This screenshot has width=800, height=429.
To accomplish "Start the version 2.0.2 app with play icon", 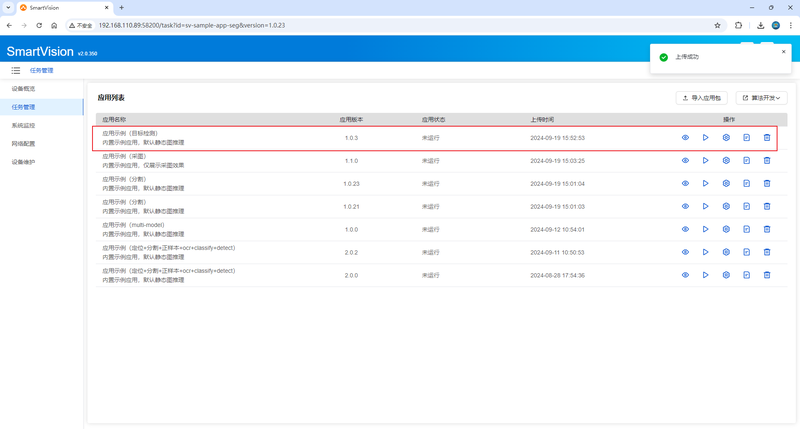I will coord(706,252).
